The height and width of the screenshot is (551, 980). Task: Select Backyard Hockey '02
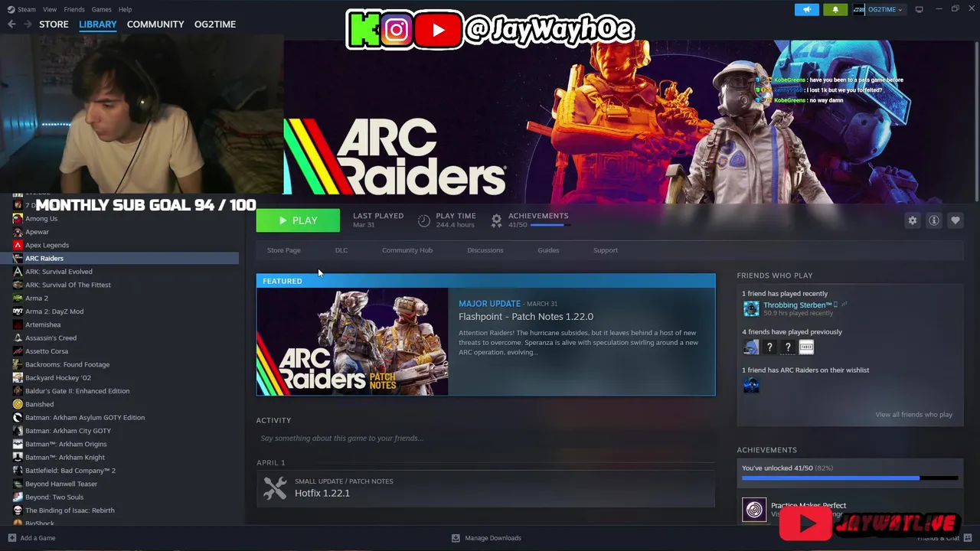click(x=57, y=378)
